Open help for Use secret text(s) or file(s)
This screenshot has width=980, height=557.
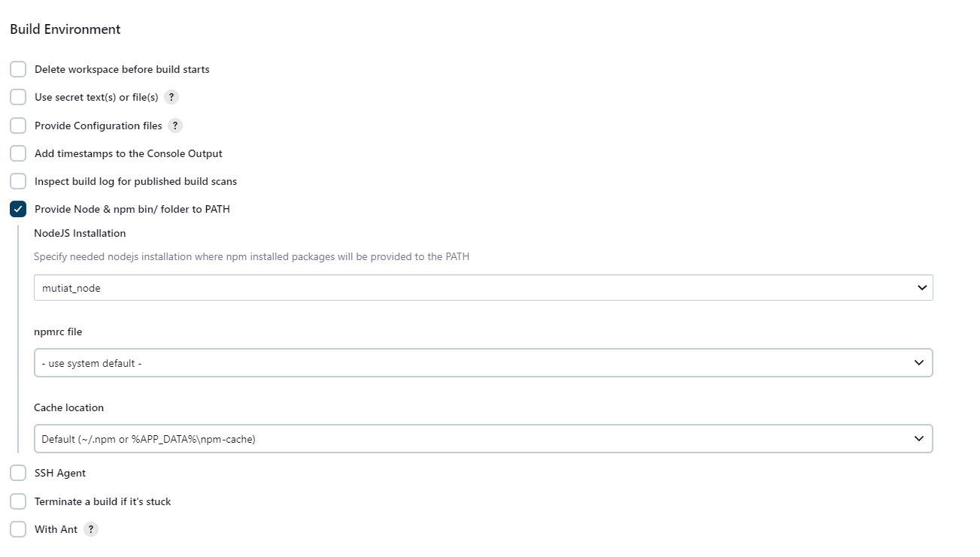point(171,97)
